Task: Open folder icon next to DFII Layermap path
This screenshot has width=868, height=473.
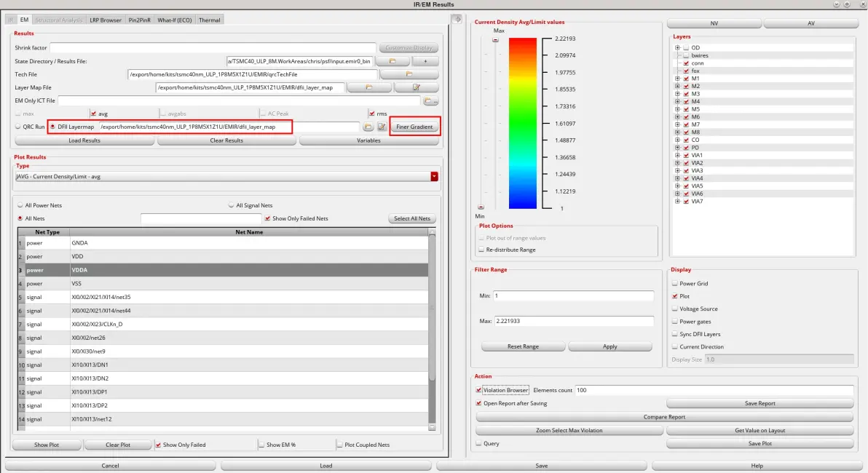Action: click(x=368, y=127)
